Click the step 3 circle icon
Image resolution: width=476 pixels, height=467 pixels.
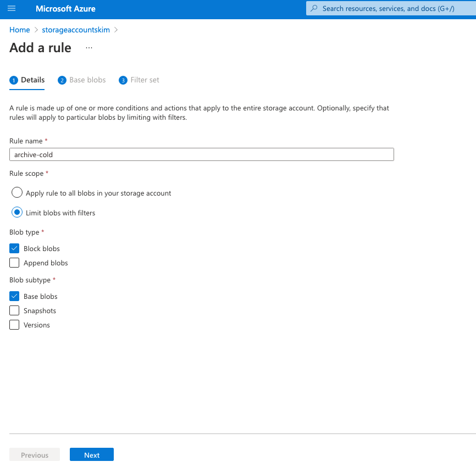[x=123, y=80]
